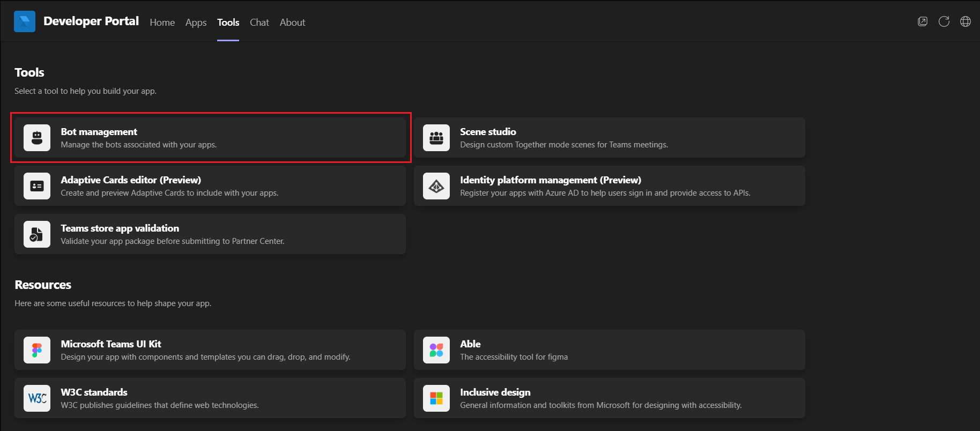This screenshot has height=431, width=980.
Task: Go to the Home tab
Action: point(162,23)
